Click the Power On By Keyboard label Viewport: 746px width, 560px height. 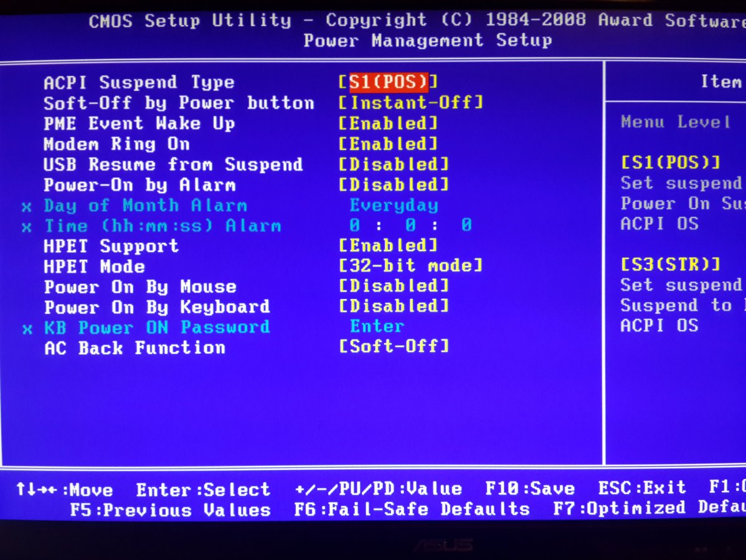tap(157, 307)
